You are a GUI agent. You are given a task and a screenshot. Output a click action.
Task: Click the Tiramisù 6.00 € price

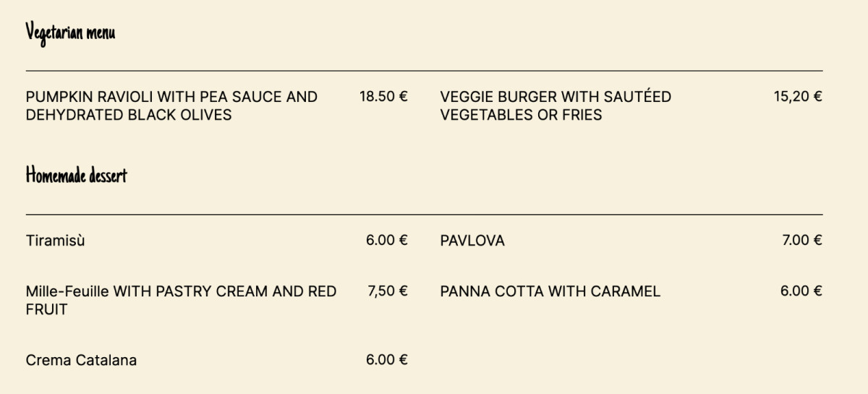coord(386,240)
